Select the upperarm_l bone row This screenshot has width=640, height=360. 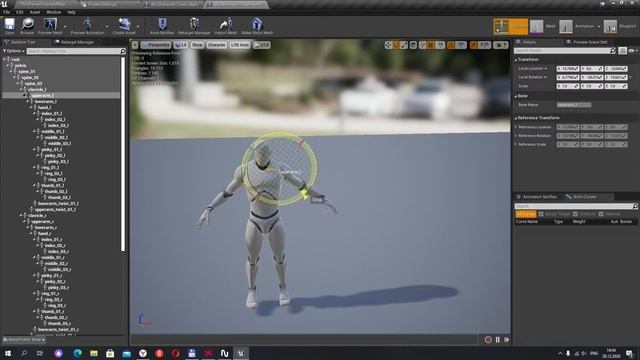(x=61, y=95)
